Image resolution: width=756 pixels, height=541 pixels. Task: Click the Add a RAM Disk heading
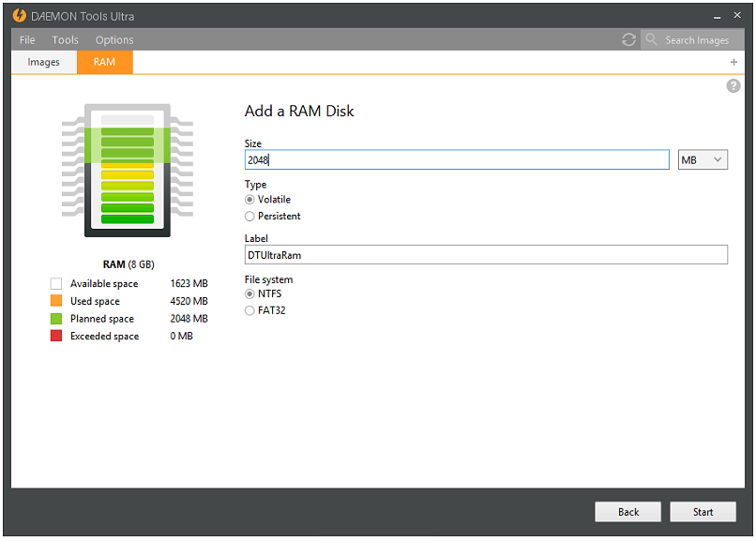point(299,112)
